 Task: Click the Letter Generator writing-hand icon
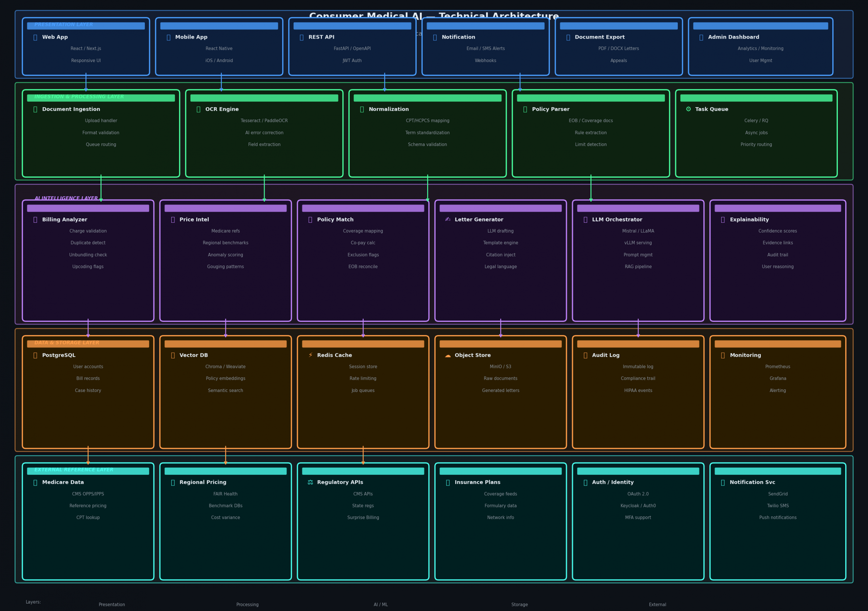(448, 220)
